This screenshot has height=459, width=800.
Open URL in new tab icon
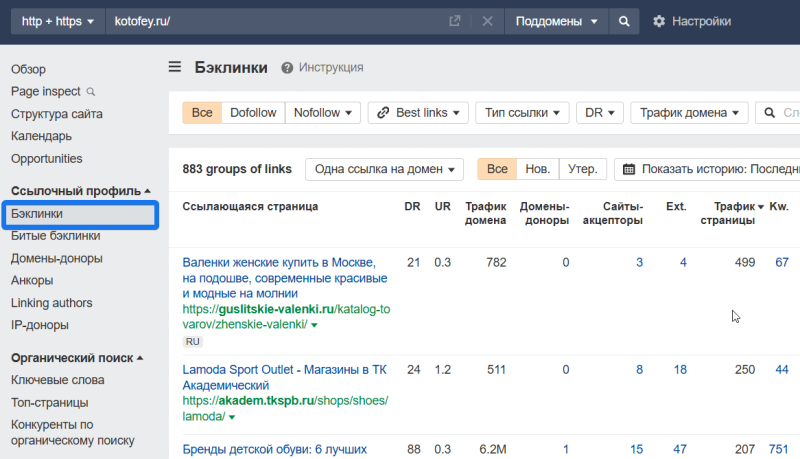(x=454, y=21)
